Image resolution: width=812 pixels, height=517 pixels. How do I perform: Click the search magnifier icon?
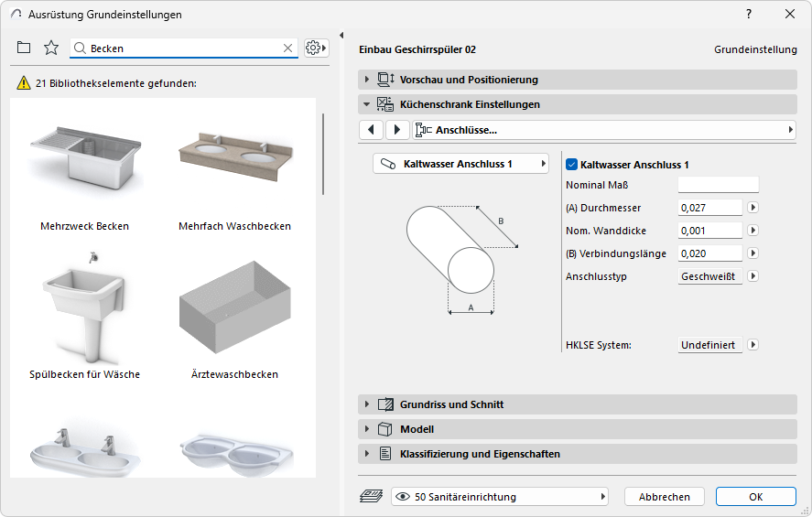pos(80,48)
